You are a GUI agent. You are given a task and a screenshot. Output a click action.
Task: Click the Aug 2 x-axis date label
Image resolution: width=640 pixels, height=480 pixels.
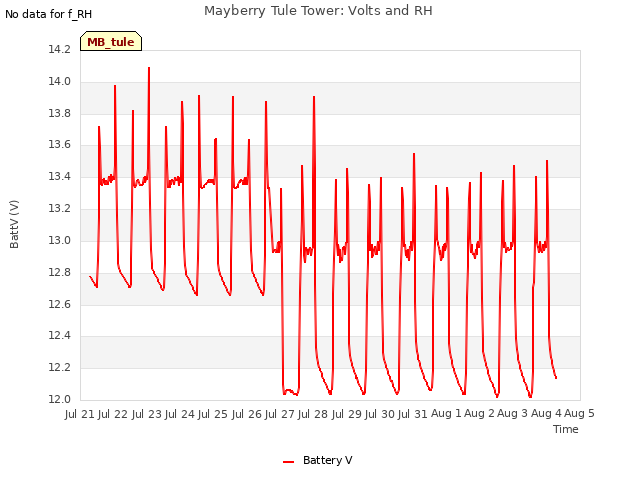pyautogui.click(x=480, y=414)
